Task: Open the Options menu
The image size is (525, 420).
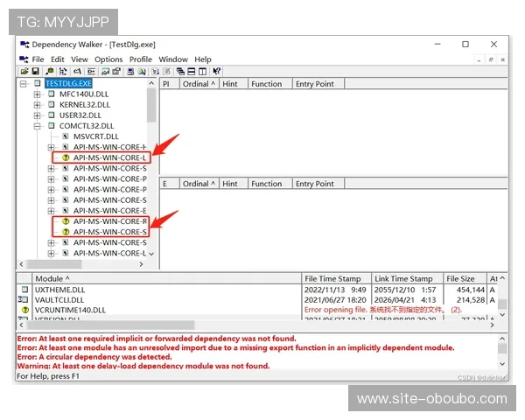Action: click(109, 59)
